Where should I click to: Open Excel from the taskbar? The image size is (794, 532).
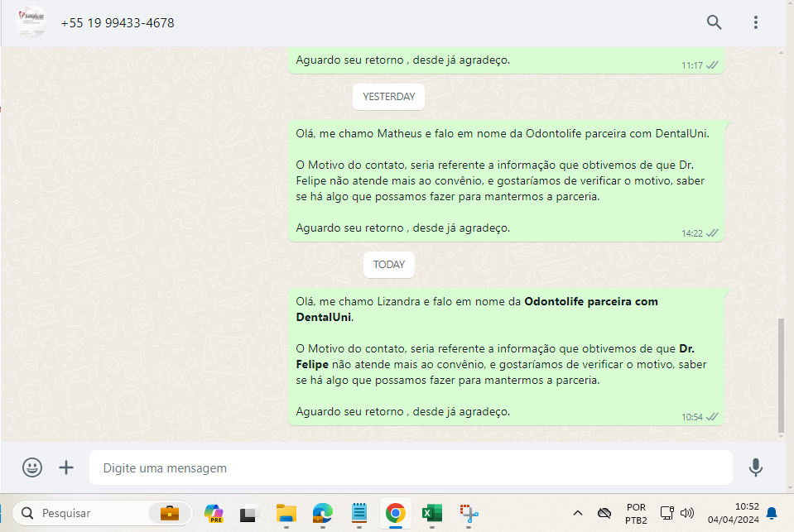click(432, 513)
